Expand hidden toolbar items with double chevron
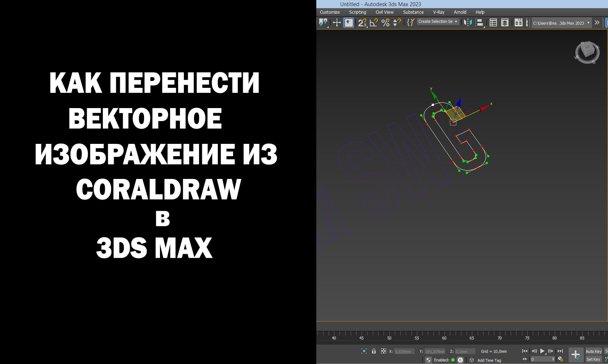608x364 pixels. pyautogui.click(x=597, y=22)
